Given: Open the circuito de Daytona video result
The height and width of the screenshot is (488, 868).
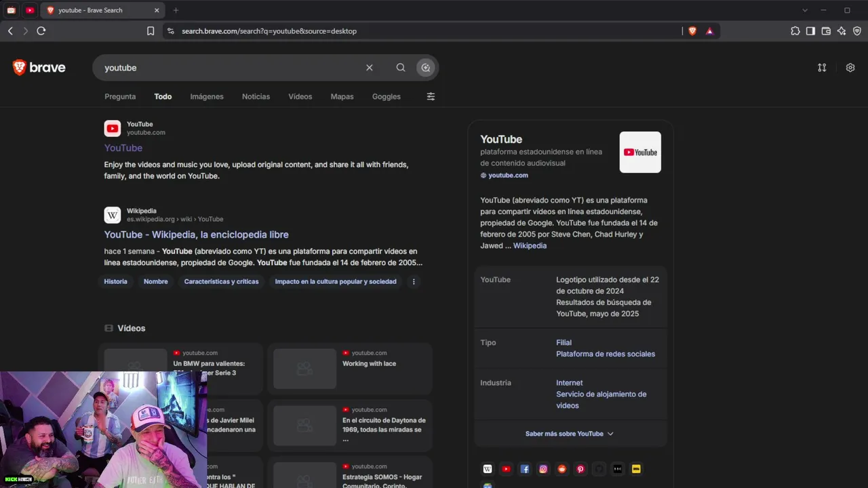Looking at the screenshot, I should (x=350, y=426).
